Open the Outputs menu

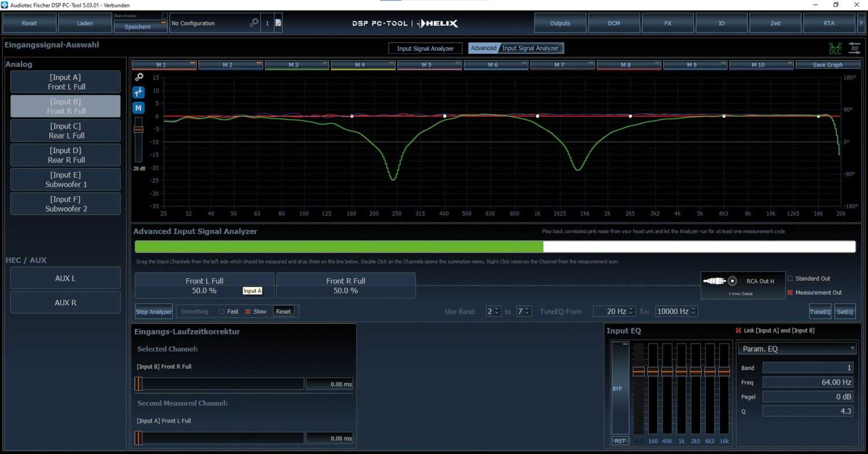560,23
